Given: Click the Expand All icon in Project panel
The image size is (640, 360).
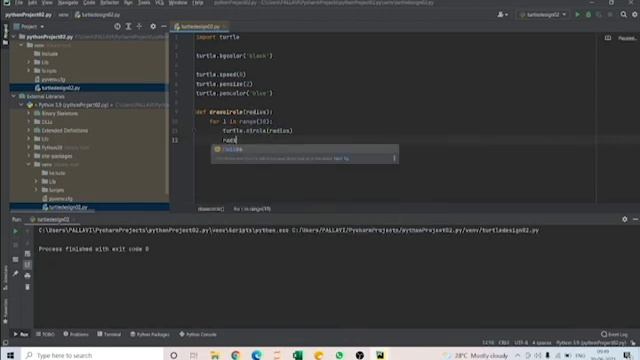Looking at the screenshot, I should [128, 27].
